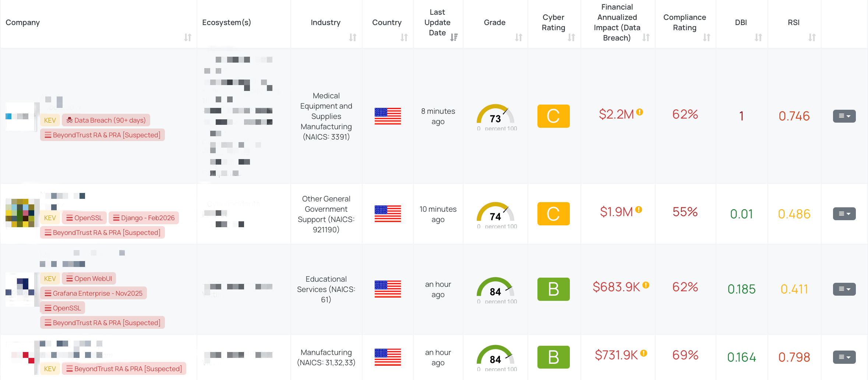Expand the row menu for the Educational Services company
This screenshot has height=380, width=868.
844,289
